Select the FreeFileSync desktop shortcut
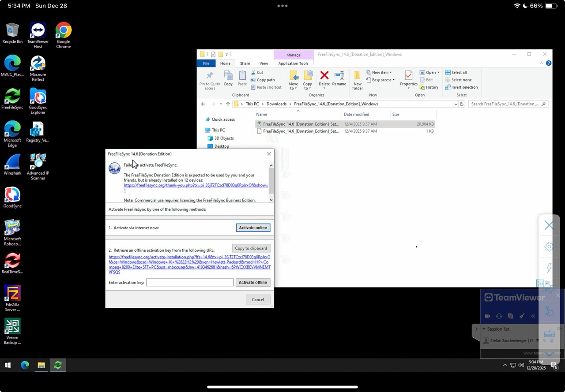This screenshot has width=565, height=392. (12, 99)
